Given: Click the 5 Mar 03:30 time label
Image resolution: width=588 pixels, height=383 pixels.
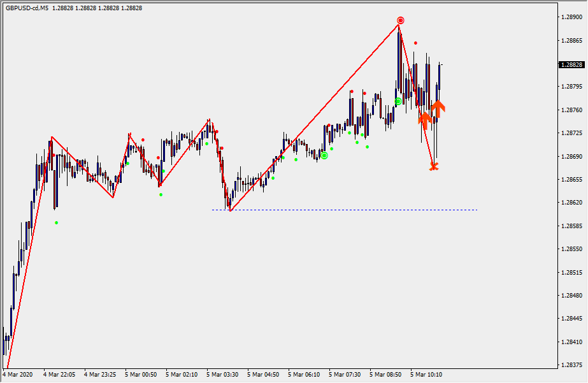Looking at the screenshot, I should point(222,375).
